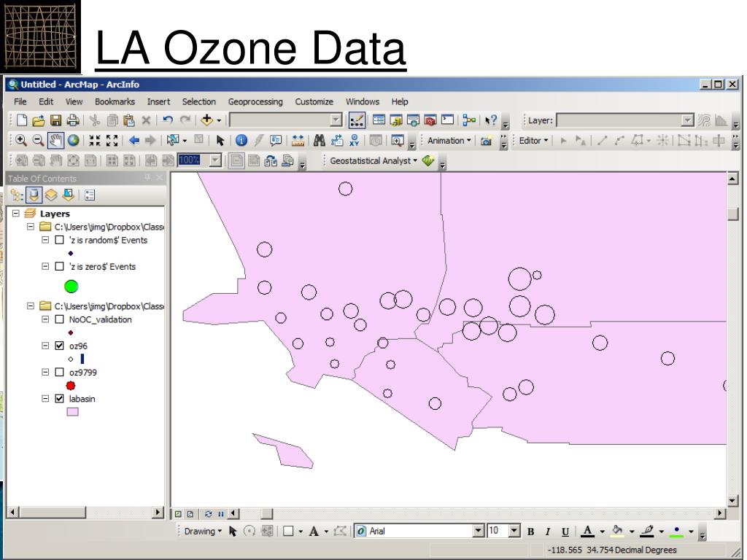Open the Editor Toolbar

pyautogui.click(x=356, y=120)
